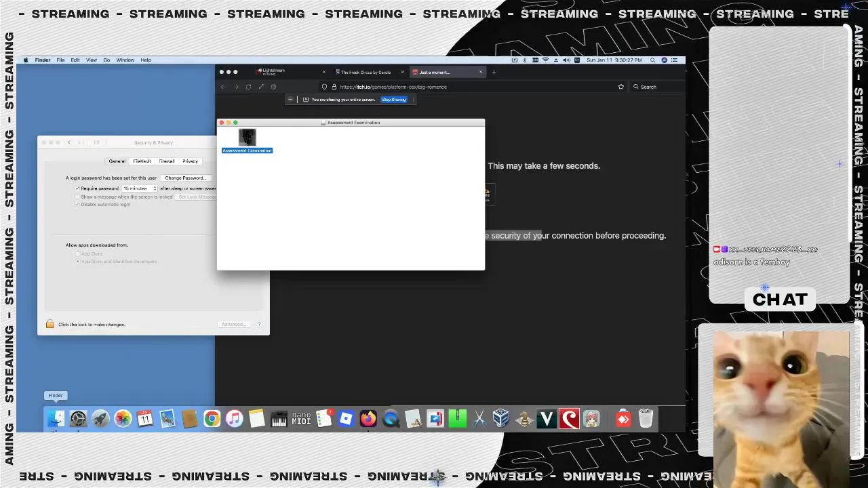Click the Stop Sharing button
868x488 pixels.
tap(393, 100)
